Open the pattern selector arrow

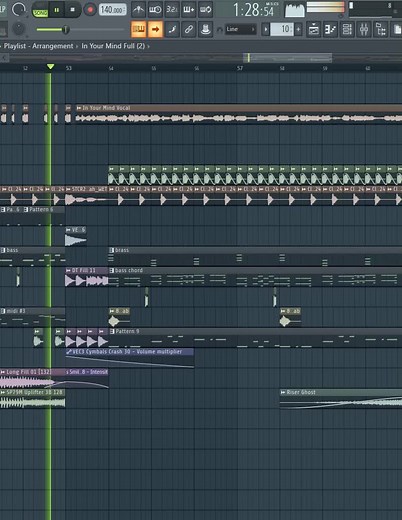[266, 29]
